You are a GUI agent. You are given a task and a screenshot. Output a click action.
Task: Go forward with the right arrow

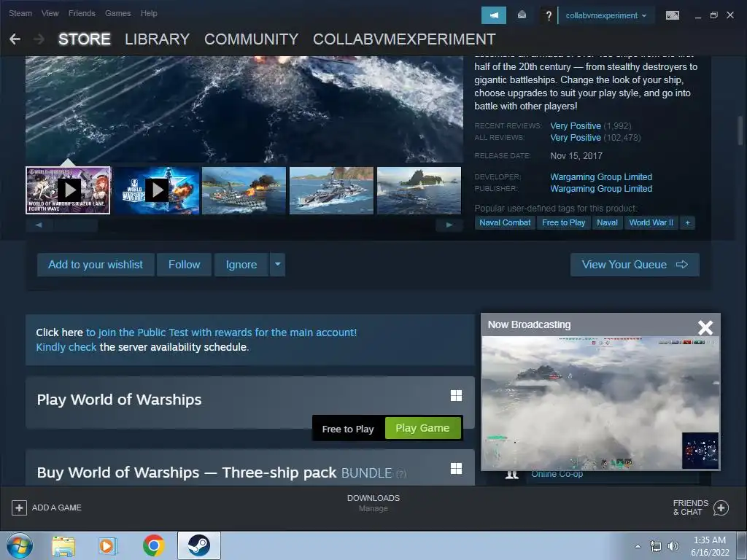coord(39,39)
